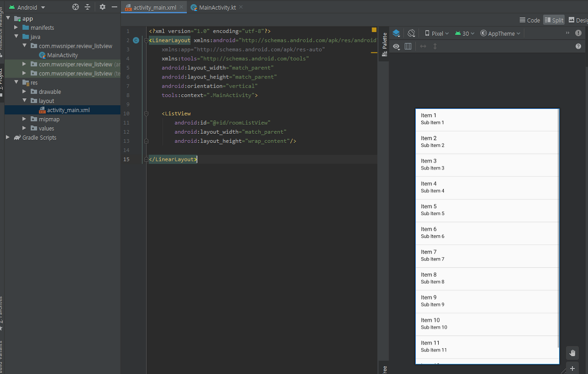Expand the drawable folder
The image size is (588, 374).
(x=24, y=92)
